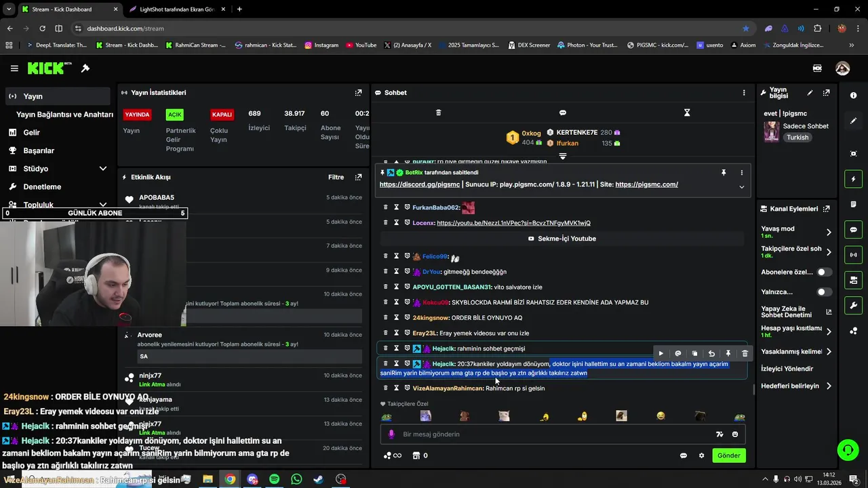This screenshot has width=868, height=488.
Task: Expand the pinned message chevron
Action: 741,187
